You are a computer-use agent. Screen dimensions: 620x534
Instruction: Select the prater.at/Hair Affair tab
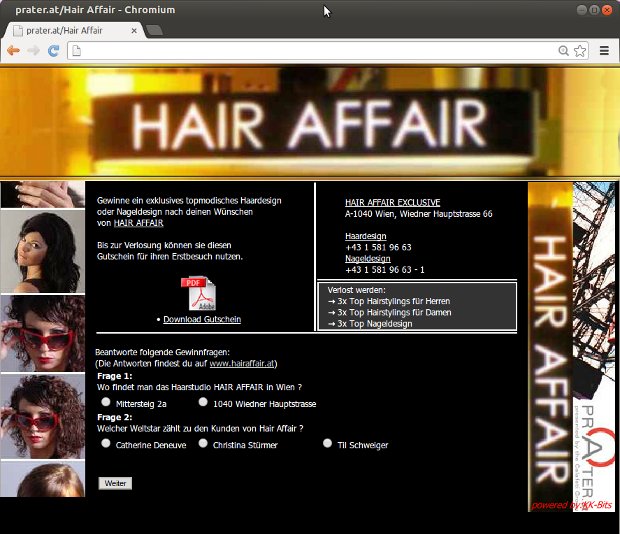point(73,30)
